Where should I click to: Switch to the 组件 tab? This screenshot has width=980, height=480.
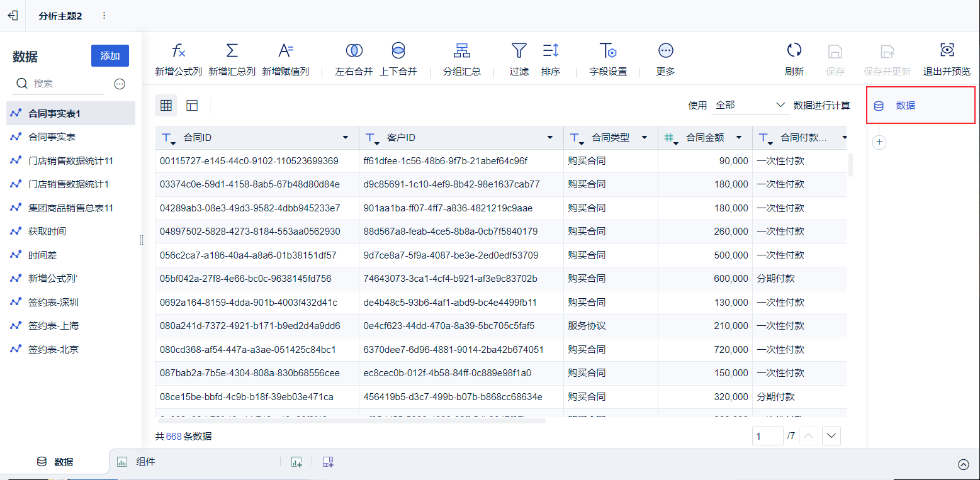pyautogui.click(x=136, y=462)
